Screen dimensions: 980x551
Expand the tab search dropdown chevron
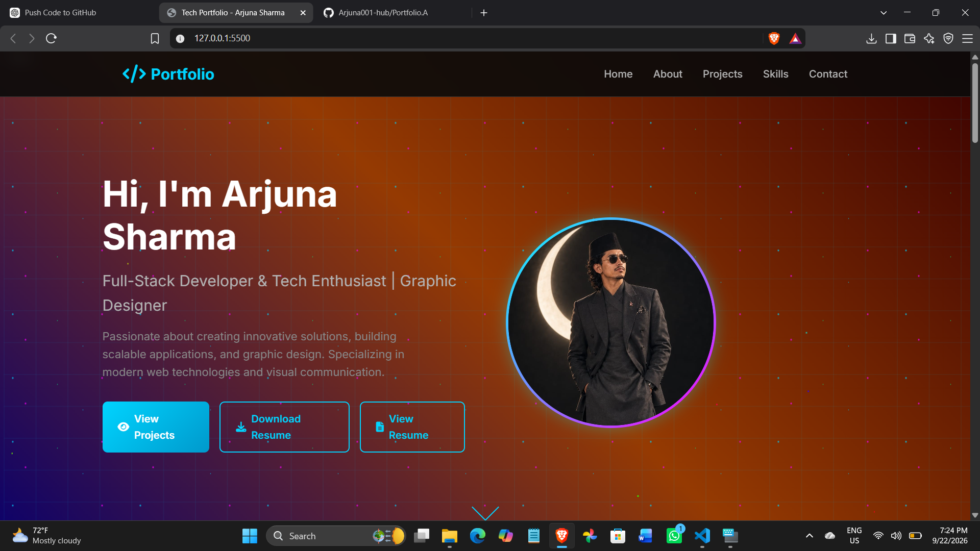point(884,13)
